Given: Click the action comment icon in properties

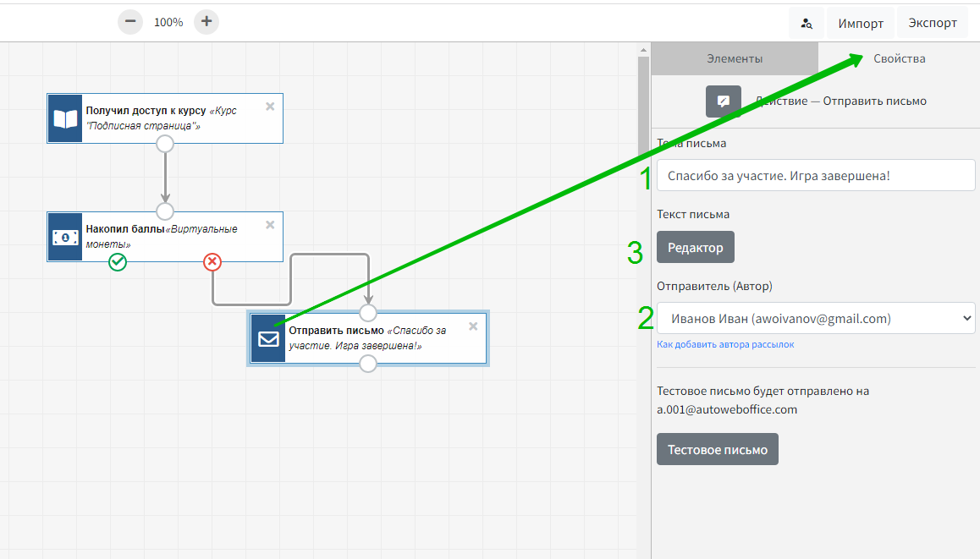Looking at the screenshot, I should pos(724,101).
